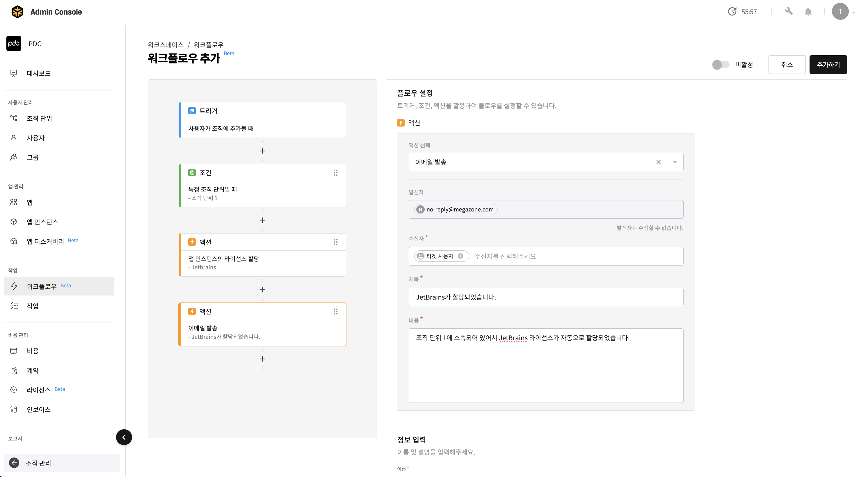
Task: Collapse the sidebar with arrow button
Action: [124, 437]
